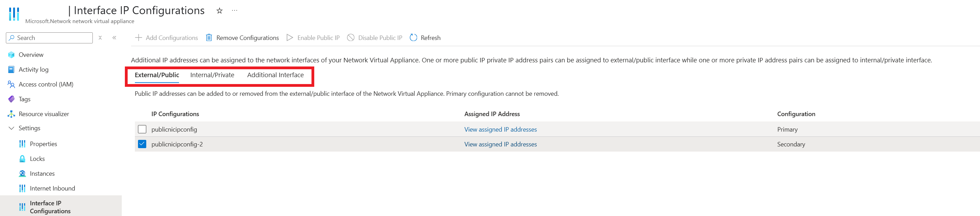Switch to the Additional Interface tab
This screenshot has width=980, height=216.
click(275, 75)
